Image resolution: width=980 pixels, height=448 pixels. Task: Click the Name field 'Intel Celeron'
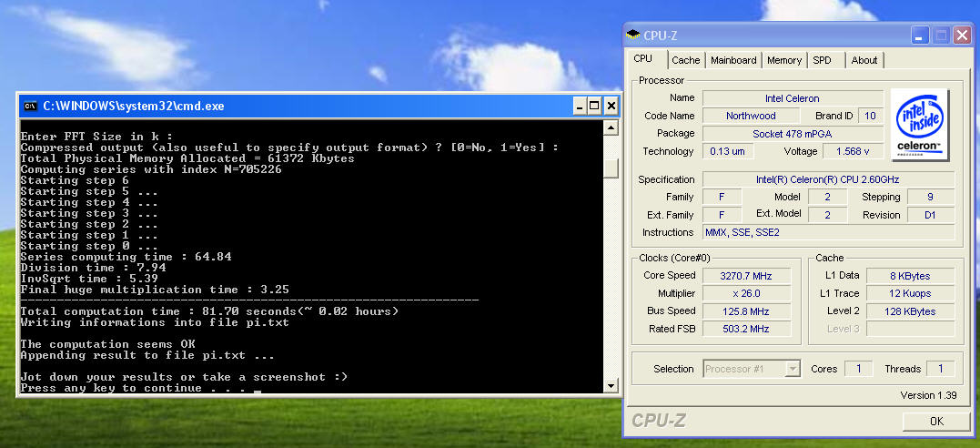[793, 98]
